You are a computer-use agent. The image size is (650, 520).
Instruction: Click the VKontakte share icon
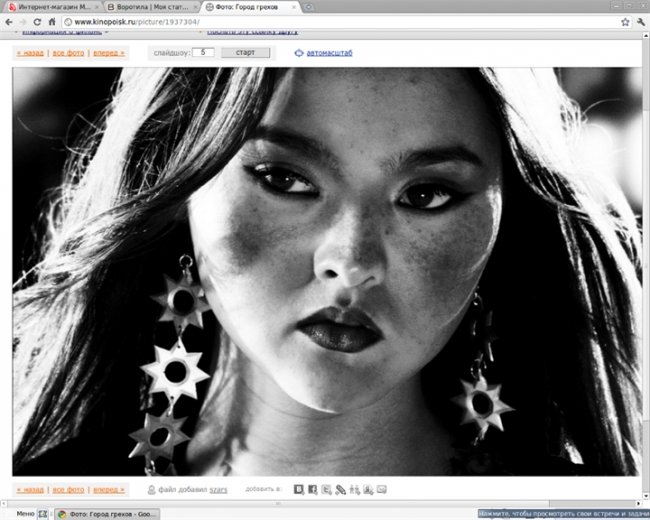click(x=299, y=489)
